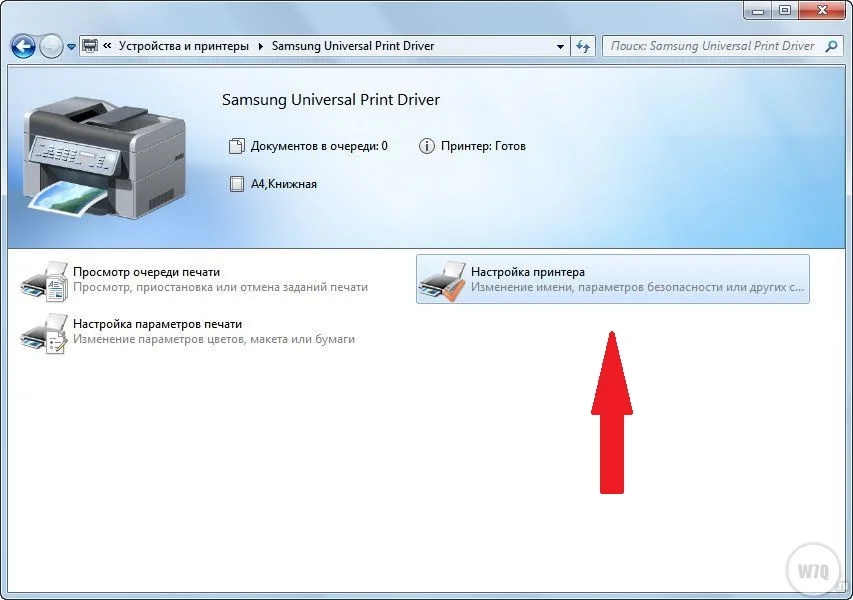Screen dimensions: 853x600
Task: Navigate to Устройства и принтеры breadcrumb
Action: [183, 46]
